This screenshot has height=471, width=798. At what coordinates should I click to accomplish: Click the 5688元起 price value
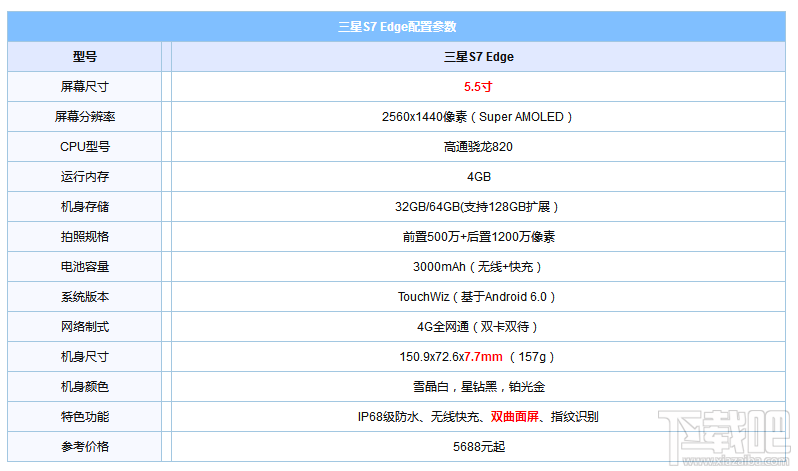click(x=478, y=447)
